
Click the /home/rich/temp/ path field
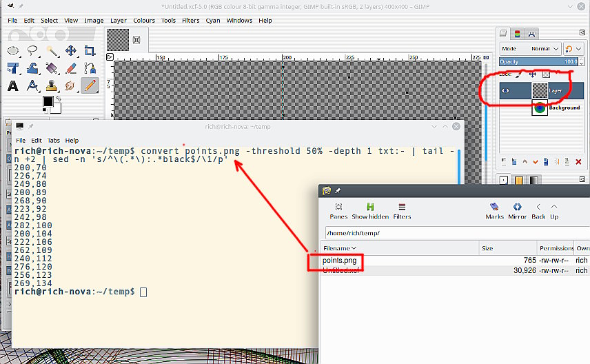pyautogui.click(x=457, y=233)
